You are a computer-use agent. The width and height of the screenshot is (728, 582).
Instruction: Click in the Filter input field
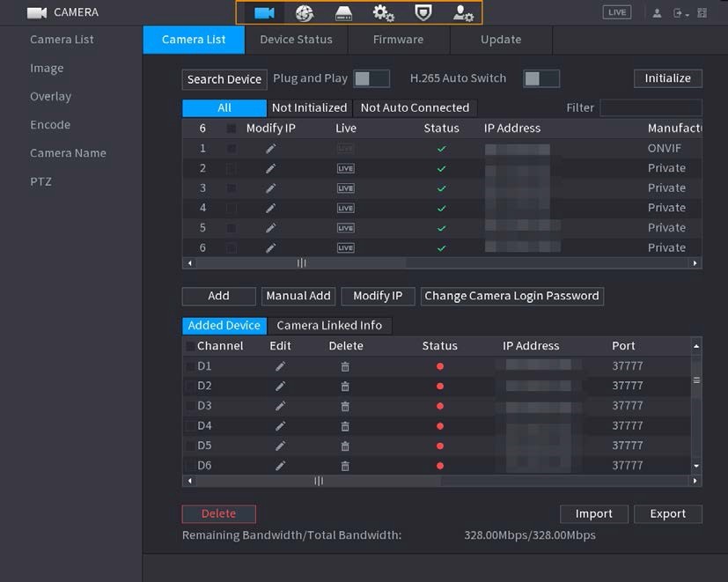tap(651, 107)
